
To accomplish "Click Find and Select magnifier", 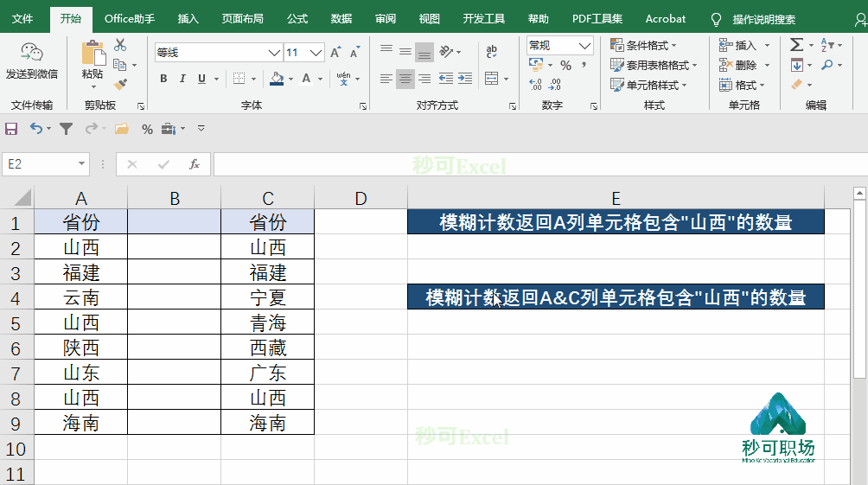I will pyautogui.click(x=827, y=65).
